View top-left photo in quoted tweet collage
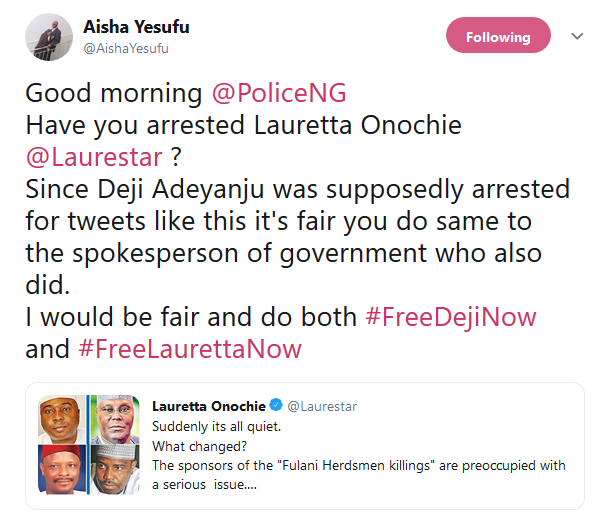The image size is (599, 513). (62, 419)
